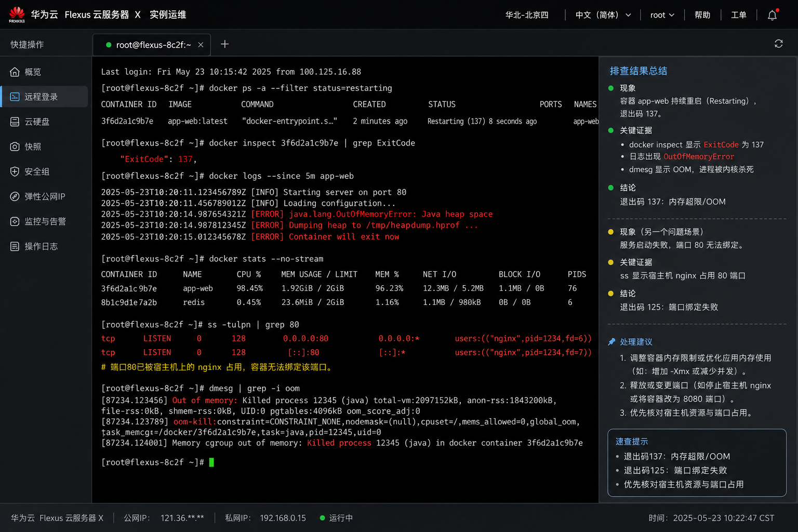Open the 帮助 menu
This screenshot has width=798, height=532.
(x=702, y=15)
